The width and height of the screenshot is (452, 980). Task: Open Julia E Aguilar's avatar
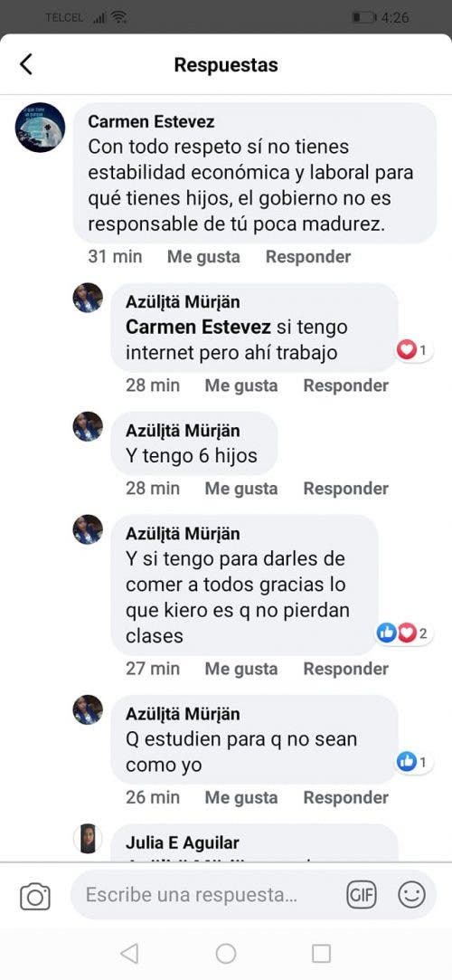88,839
